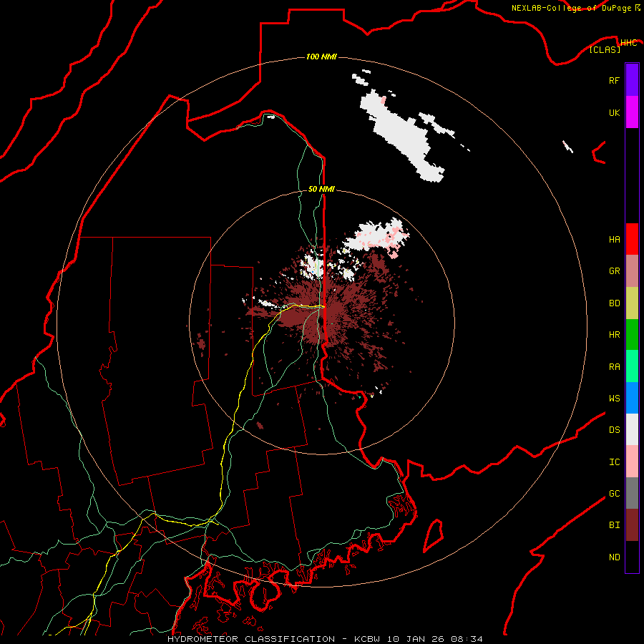Click the UK magenta legend swatch

coord(632,112)
